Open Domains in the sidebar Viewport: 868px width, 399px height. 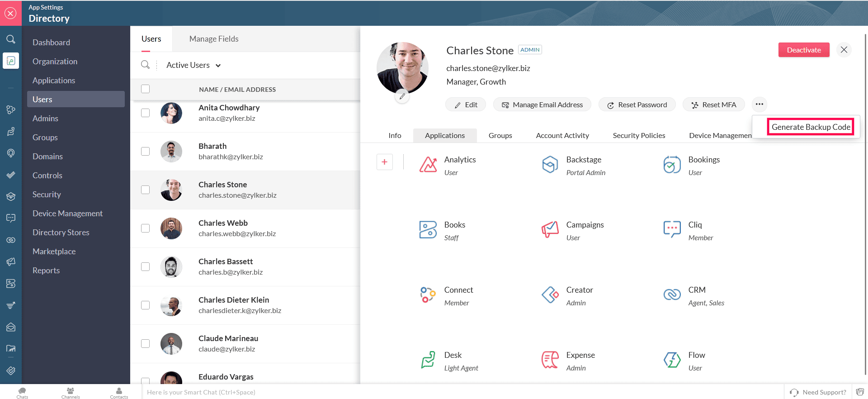(47, 157)
